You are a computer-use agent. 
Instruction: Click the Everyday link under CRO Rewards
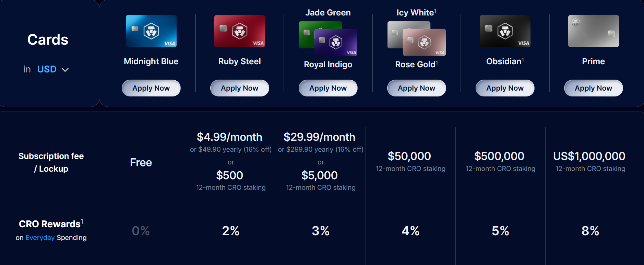pyautogui.click(x=40, y=238)
